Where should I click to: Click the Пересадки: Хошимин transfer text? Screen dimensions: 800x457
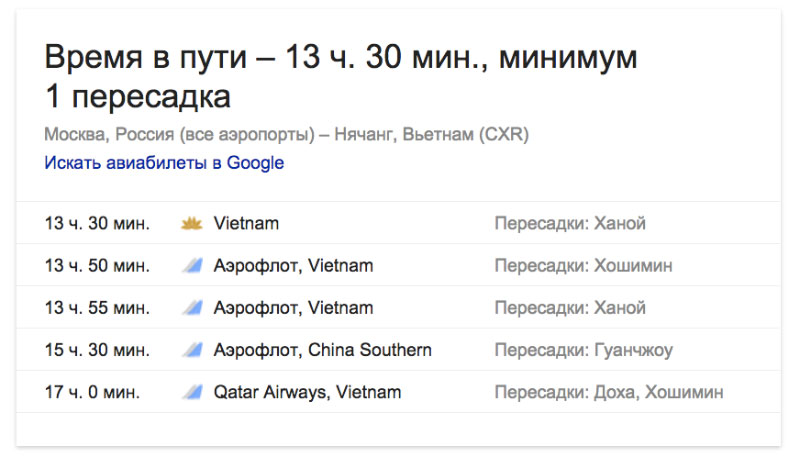pyautogui.click(x=583, y=266)
